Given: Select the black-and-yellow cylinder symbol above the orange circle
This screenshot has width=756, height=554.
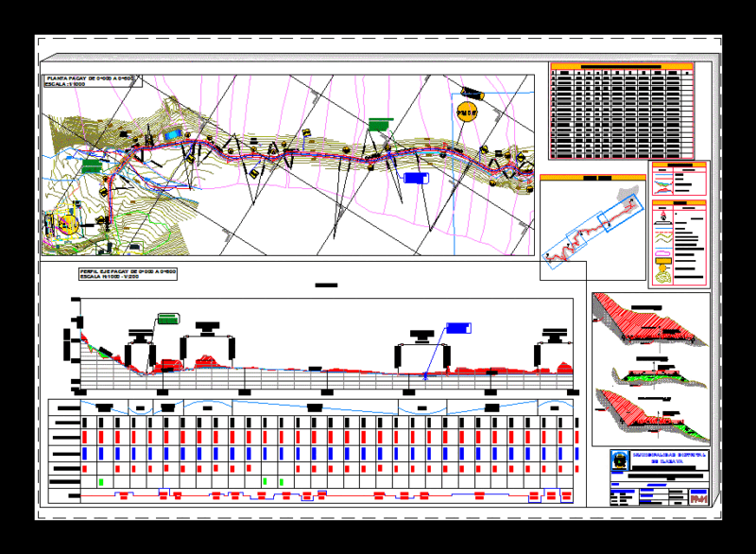Looking at the screenshot, I should click(x=472, y=93).
